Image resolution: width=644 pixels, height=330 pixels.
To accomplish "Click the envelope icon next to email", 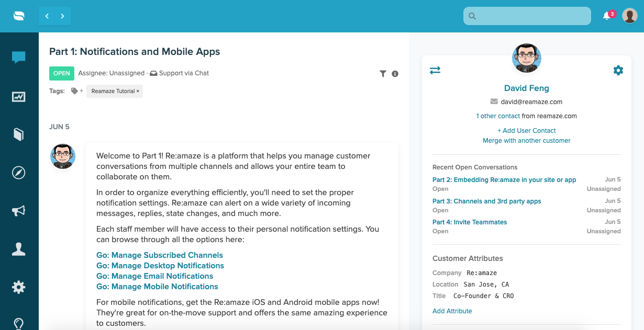I will click(x=494, y=101).
